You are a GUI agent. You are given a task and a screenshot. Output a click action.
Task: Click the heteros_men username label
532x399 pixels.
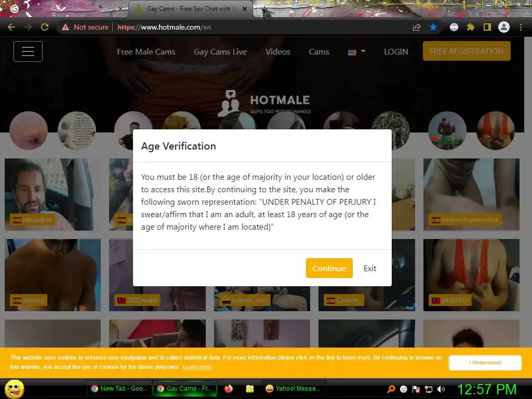tap(245, 300)
